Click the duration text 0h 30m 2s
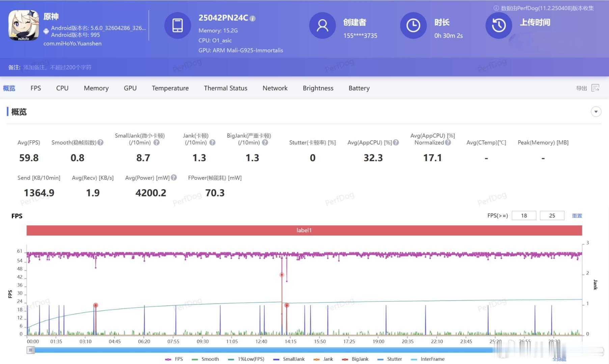This screenshot has height=364, width=609. point(448,35)
